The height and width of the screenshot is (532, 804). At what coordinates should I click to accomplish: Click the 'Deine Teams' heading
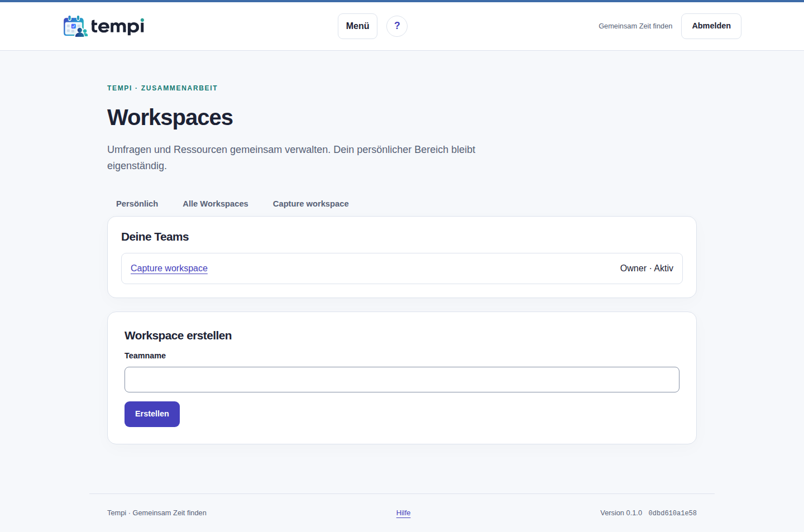[155, 237]
